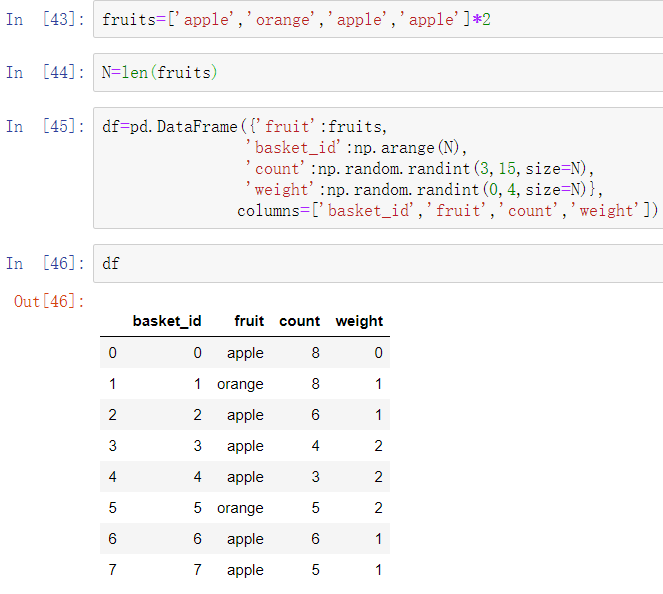Select the In [44] prompt label

[45, 72]
